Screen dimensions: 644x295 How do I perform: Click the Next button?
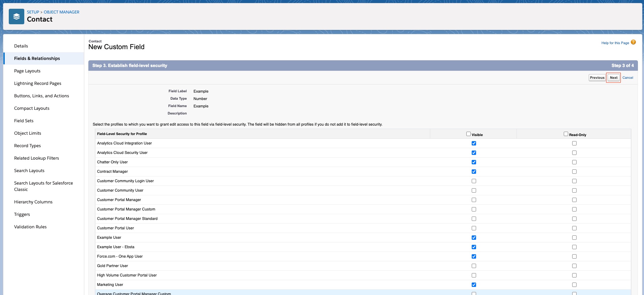point(613,78)
